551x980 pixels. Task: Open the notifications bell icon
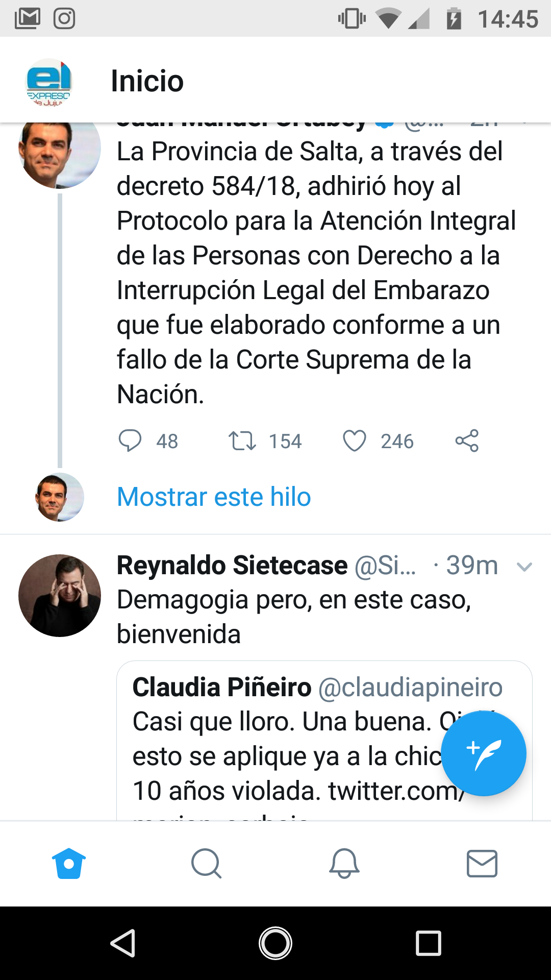[344, 864]
